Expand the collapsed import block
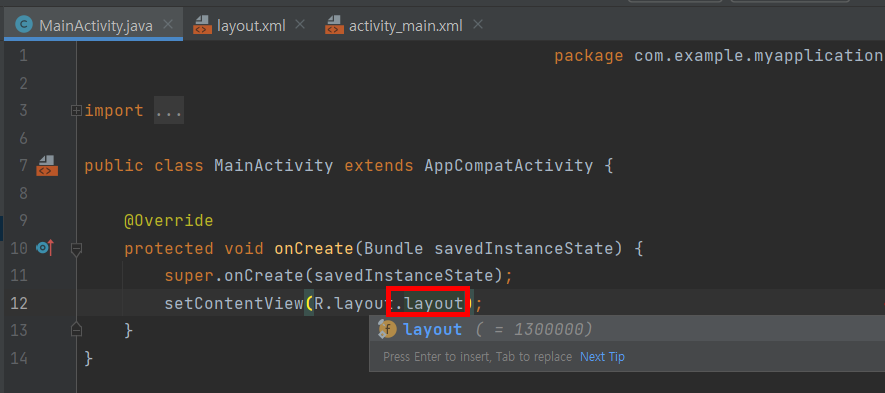The image size is (885, 393). [x=76, y=111]
